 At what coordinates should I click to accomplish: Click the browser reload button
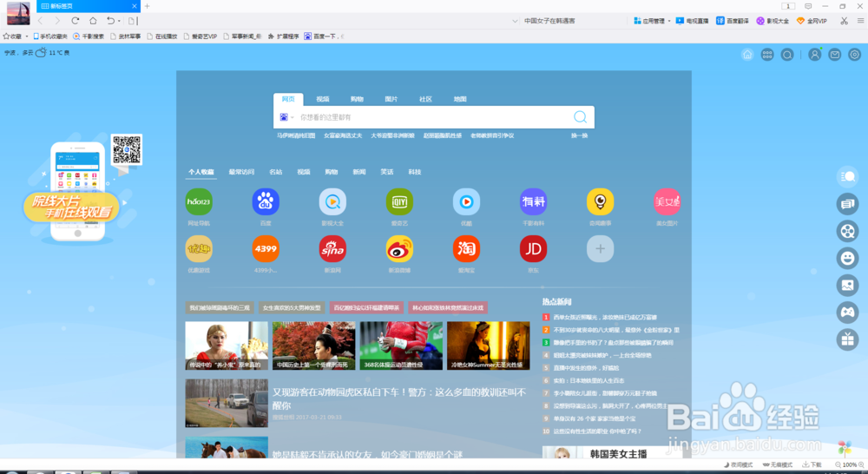pyautogui.click(x=76, y=21)
